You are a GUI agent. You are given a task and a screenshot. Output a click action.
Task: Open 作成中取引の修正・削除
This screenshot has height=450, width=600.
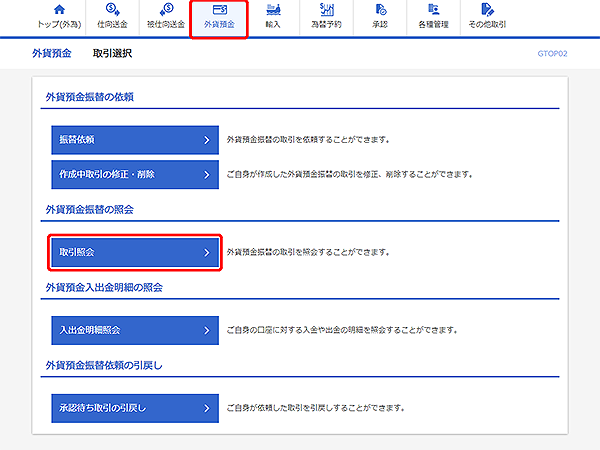(135, 174)
